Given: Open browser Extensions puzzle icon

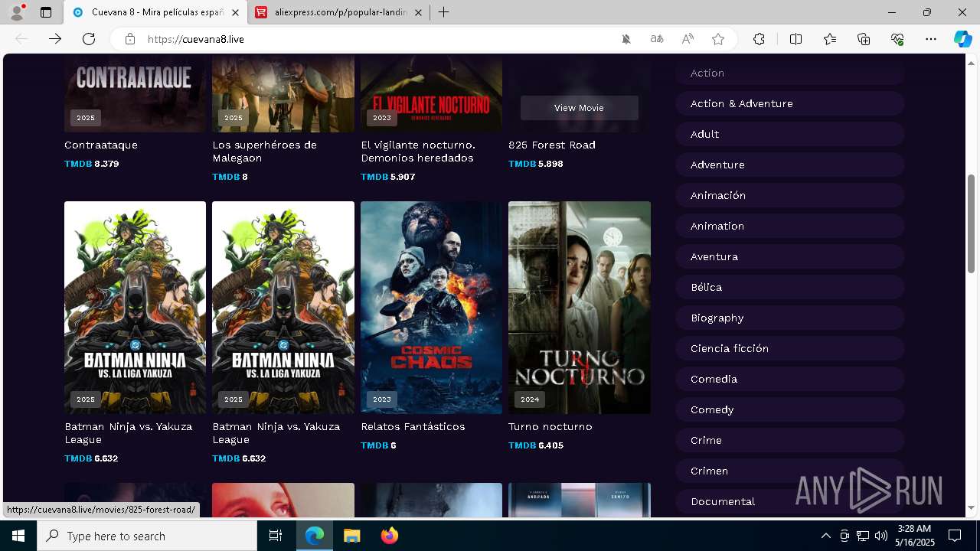Looking at the screenshot, I should click(759, 39).
